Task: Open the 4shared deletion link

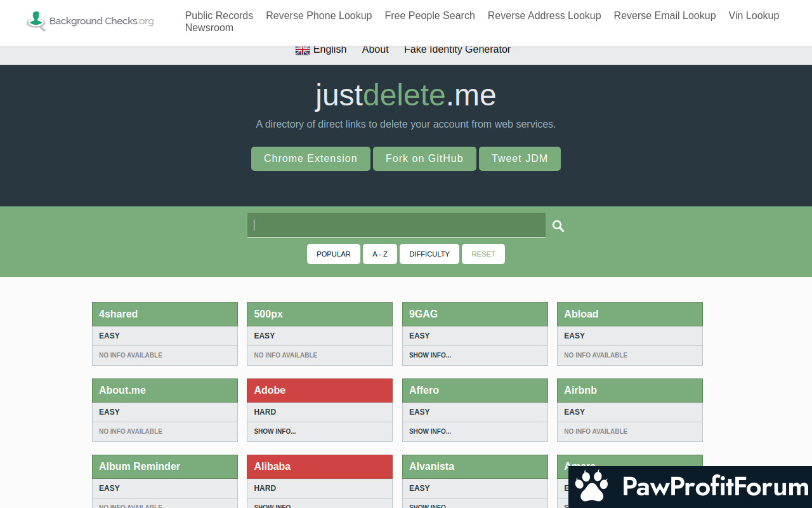Action: 165,314
